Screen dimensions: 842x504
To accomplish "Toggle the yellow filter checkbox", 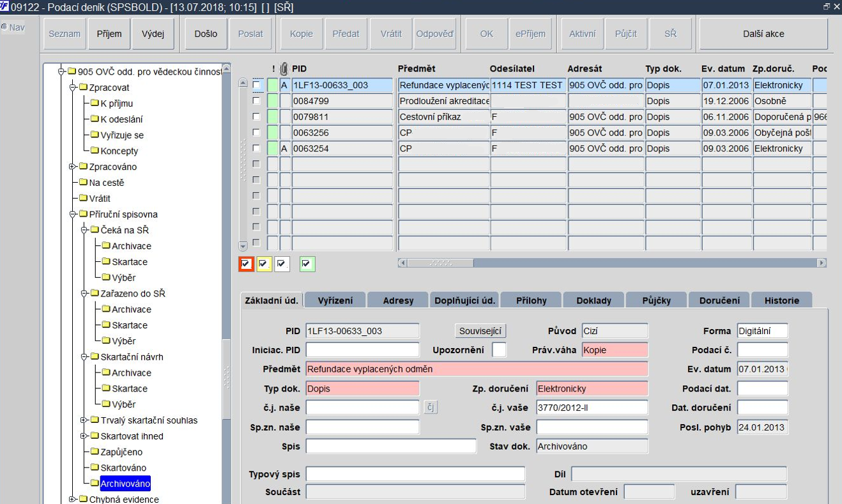I will 264,263.
